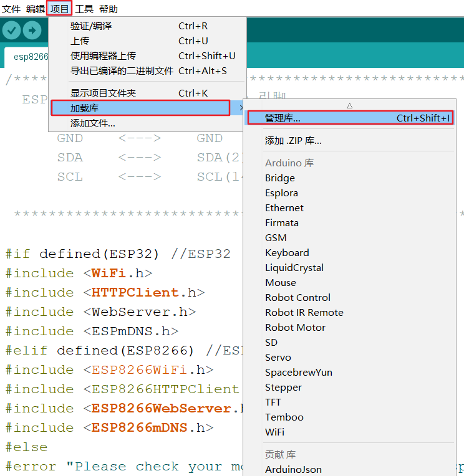Include the Esplora library
This screenshot has width=464, height=476.
click(x=349, y=193)
